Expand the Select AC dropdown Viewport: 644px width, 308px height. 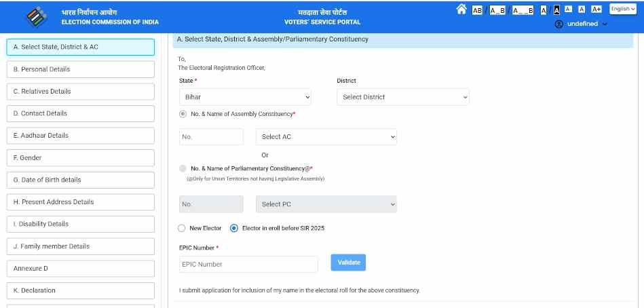[326, 136]
